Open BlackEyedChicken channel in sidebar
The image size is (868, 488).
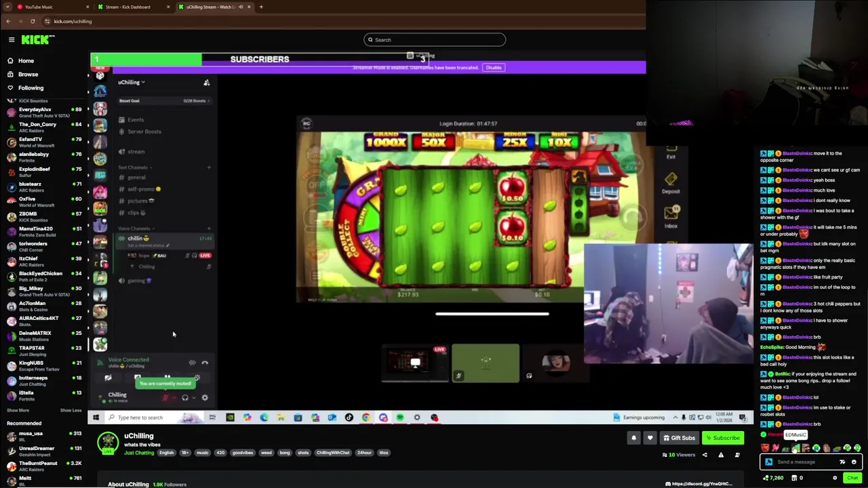(44, 276)
